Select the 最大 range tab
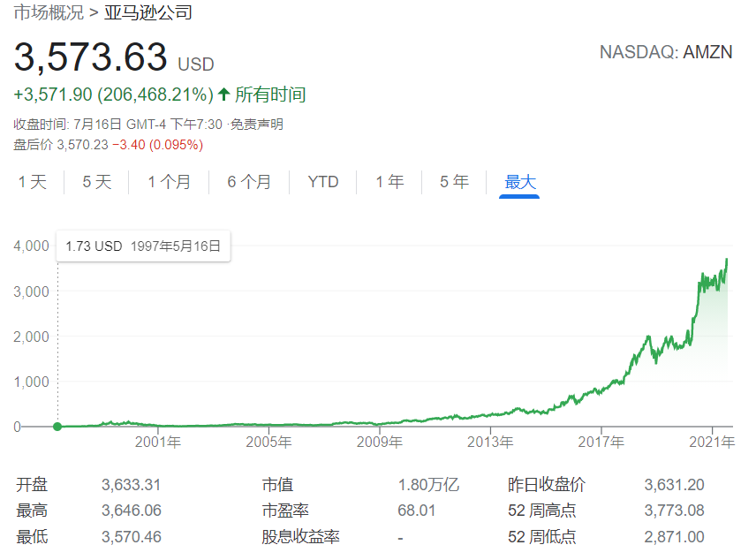 tap(519, 182)
